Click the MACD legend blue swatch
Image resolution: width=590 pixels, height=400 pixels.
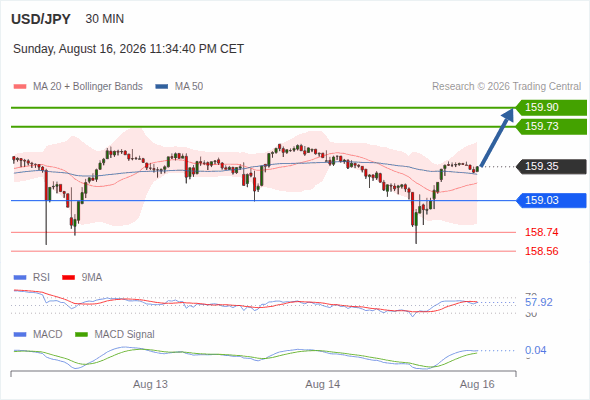coord(20,334)
